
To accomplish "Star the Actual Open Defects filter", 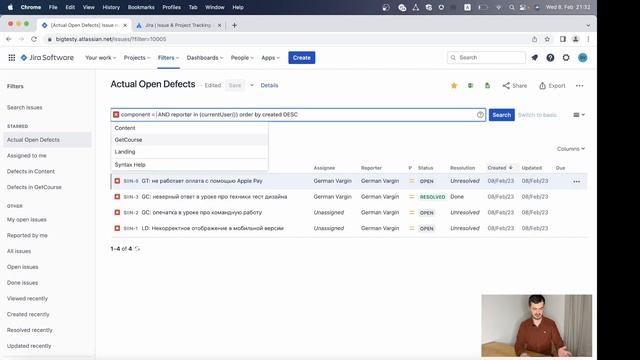I will coord(454,85).
